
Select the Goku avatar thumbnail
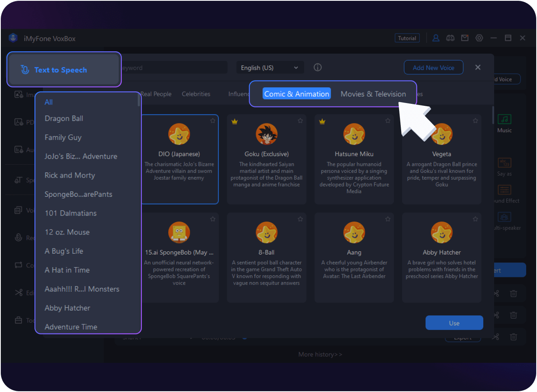pos(266,134)
